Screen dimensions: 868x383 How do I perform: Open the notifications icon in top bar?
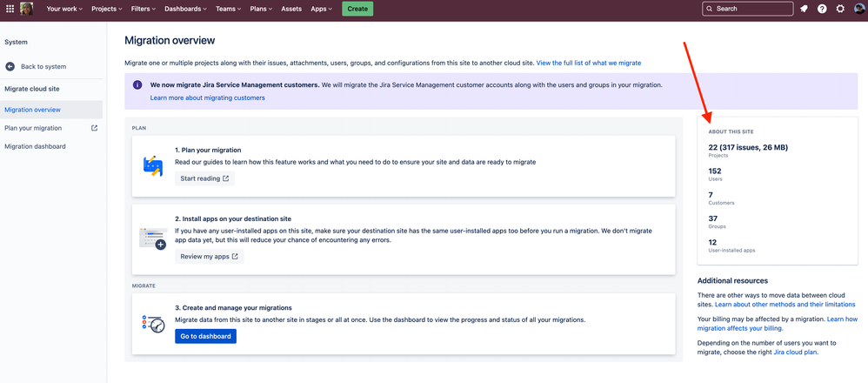click(x=804, y=9)
